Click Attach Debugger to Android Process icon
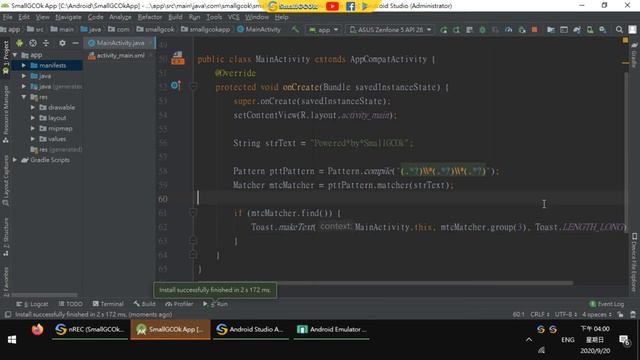The width and height of the screenshot is (640, 360). tap(522, 30)
